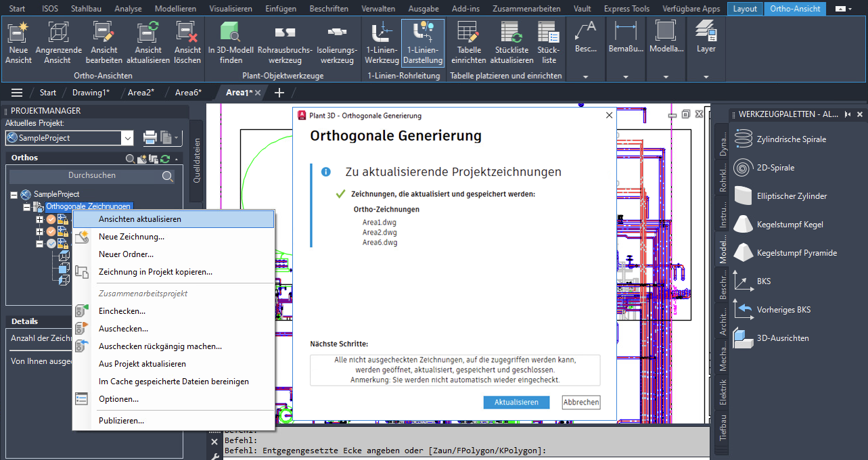Click the ribbon minimize toggle arrow

[x=840, y=9]
